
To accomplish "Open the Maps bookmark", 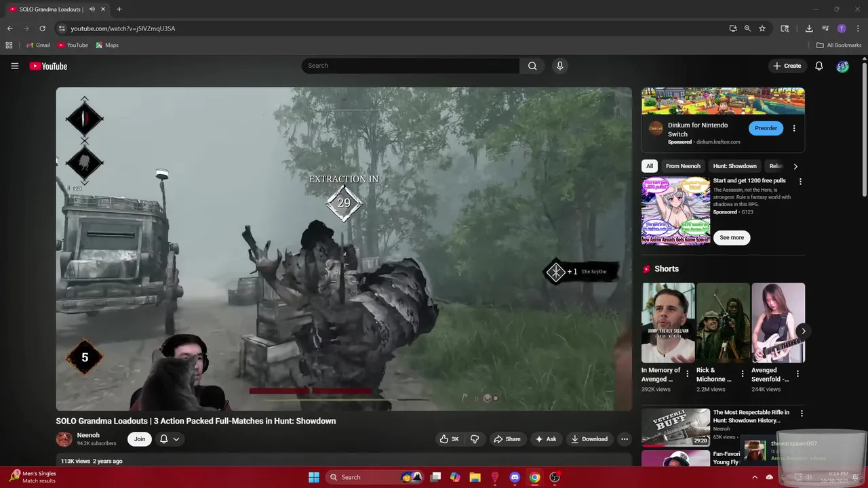I will (107, 45).
